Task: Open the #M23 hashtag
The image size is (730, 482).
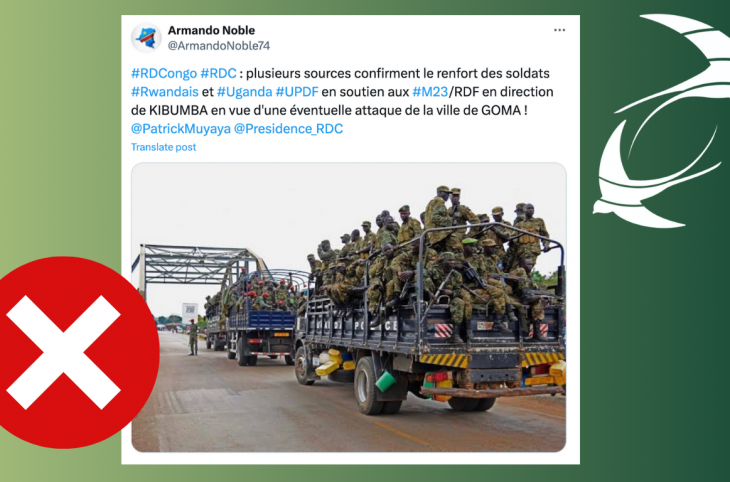Action: coord(430,92)
